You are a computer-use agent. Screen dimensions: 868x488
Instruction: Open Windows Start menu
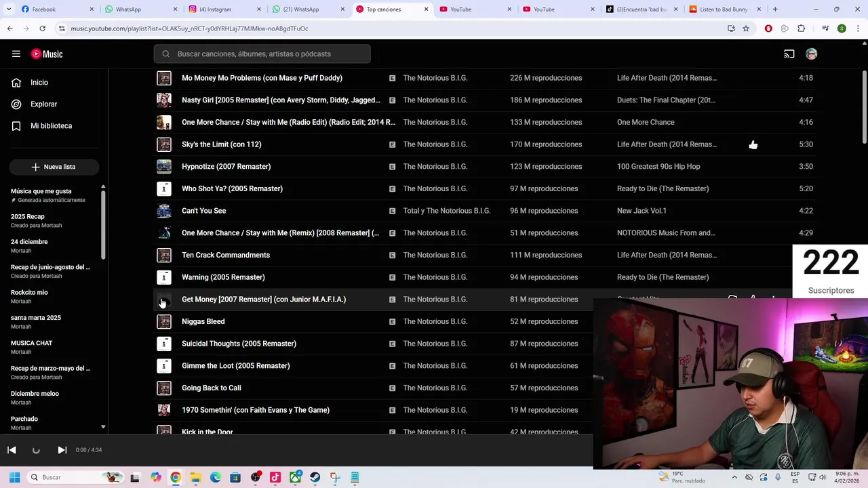coord(14,477)
